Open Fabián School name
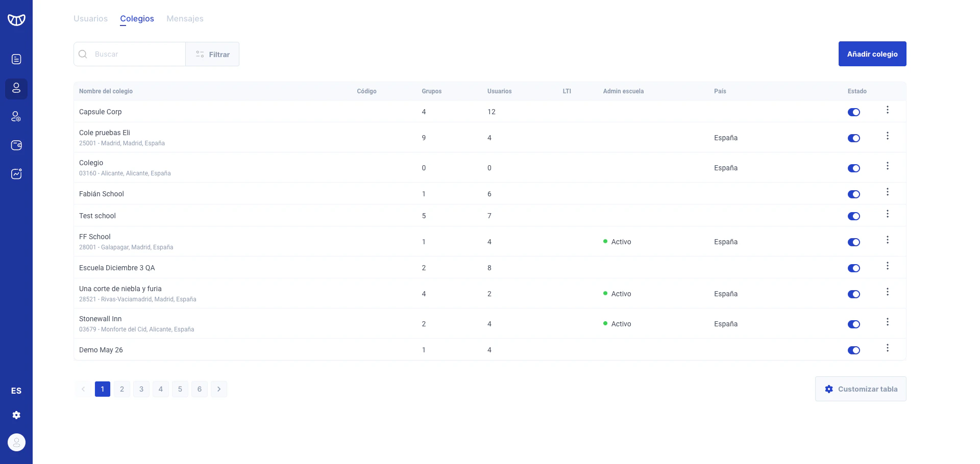980x464 pixels. 101,194
